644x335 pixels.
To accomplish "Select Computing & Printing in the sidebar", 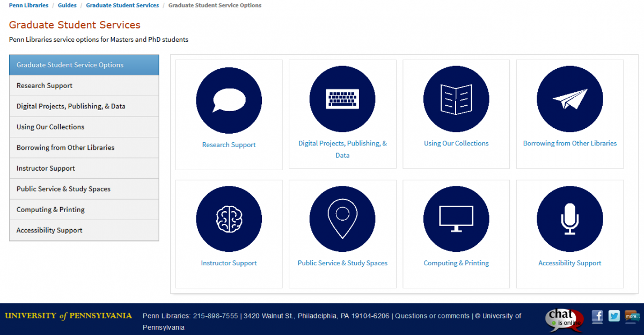I will [x=84, y=210].
